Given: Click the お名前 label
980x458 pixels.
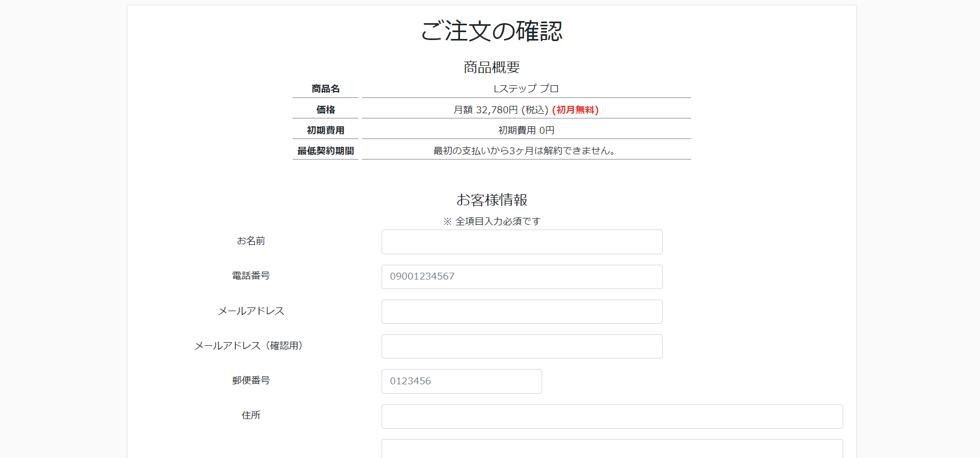Looking at the screenshot, I should pyautogui.click(x=251, y=241).
